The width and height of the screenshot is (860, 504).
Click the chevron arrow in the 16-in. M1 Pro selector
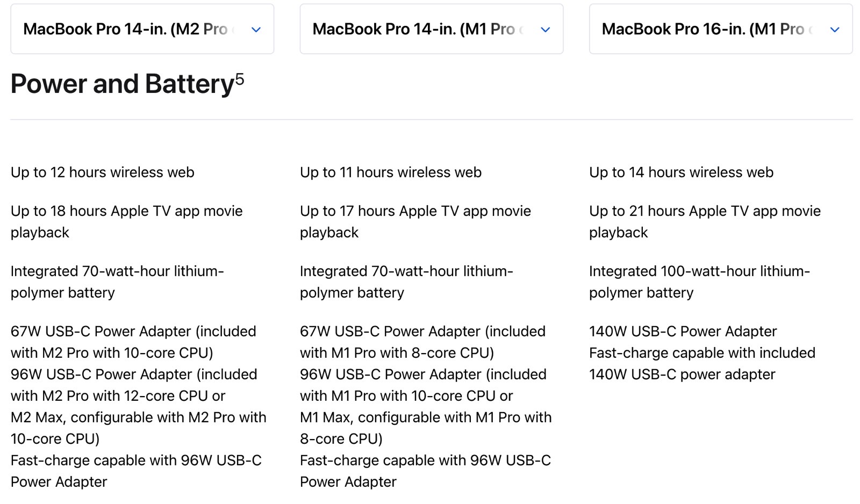[x=835, y=30]
